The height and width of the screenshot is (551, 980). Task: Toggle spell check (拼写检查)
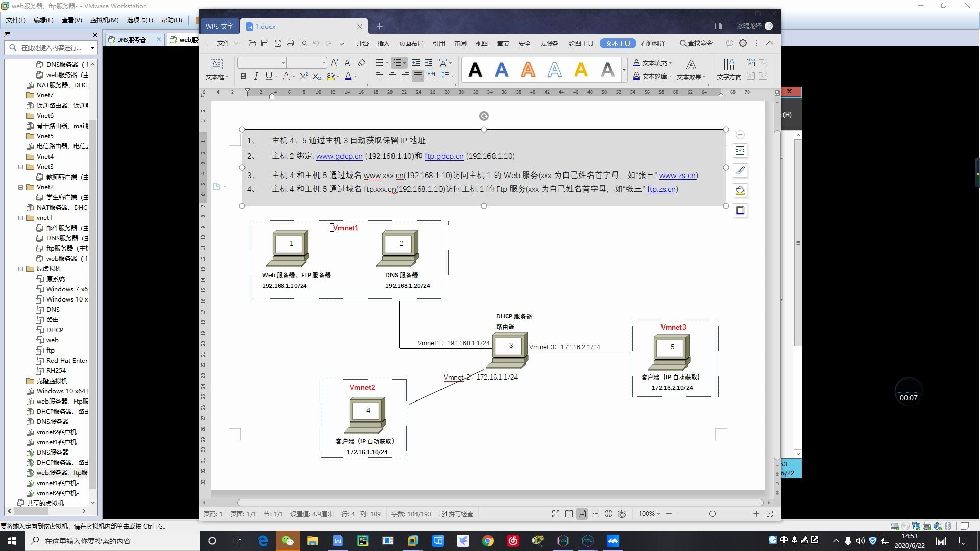pos(456,514)
